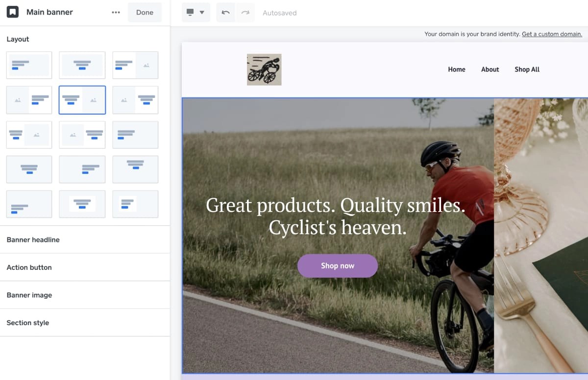Click the bottom-left text-only layout icon
Image resolution: width=588 pixels, height=380 pixels.
[29, 204]
